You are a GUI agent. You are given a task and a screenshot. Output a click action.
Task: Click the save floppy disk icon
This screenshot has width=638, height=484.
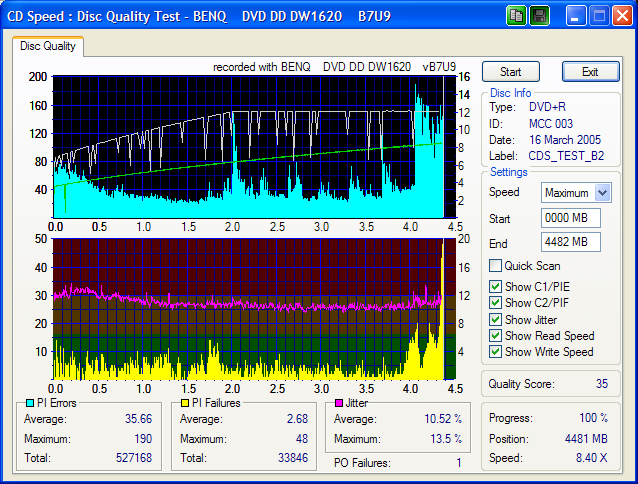coord(539,16)
